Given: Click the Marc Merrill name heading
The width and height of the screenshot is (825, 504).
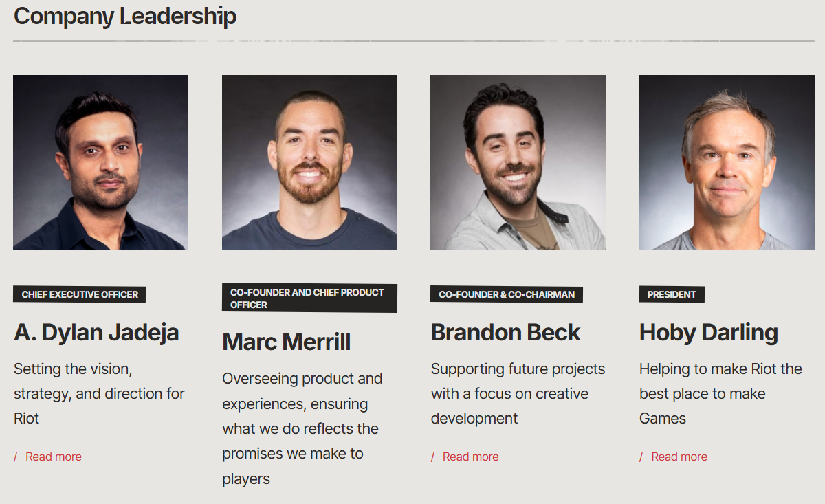Looking at the screenshot, I should [287, 342].
